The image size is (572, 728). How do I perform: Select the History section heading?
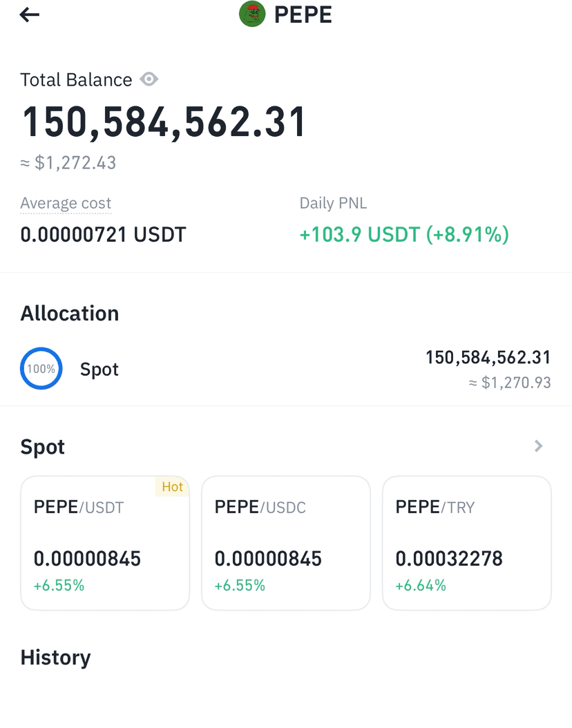(x=56, y=658)
